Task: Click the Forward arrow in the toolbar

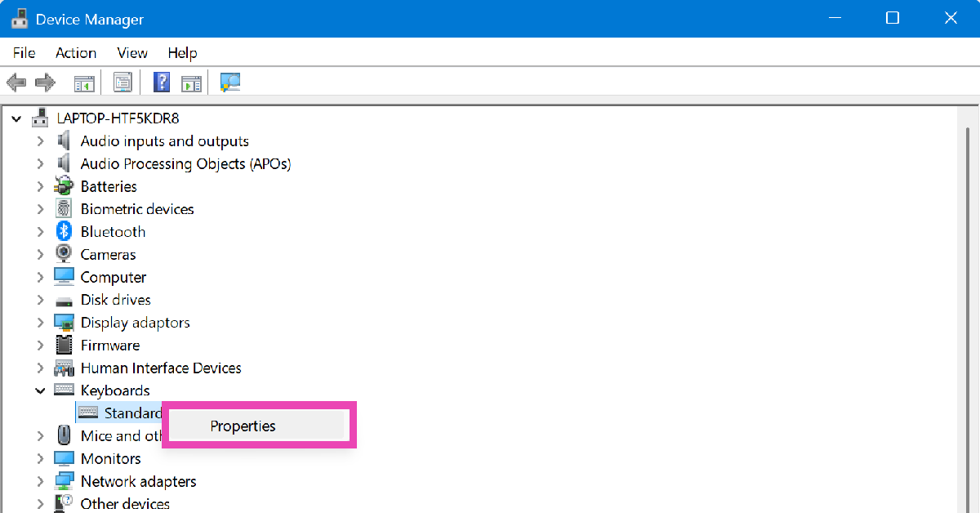Action: tap(45, 83)
